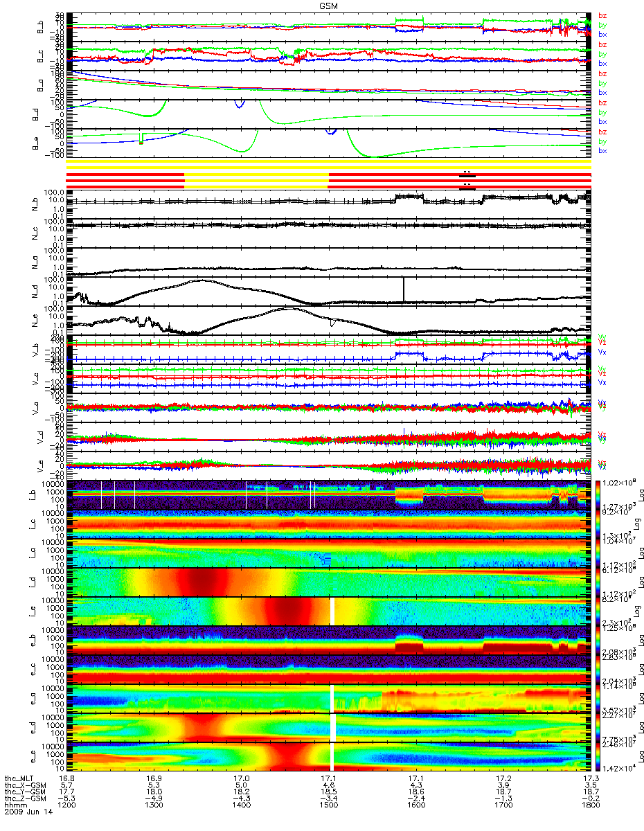Viewport: 644px width, 831px height.
Task: Select the 1800 time tick label
Action: pos(590,806)
